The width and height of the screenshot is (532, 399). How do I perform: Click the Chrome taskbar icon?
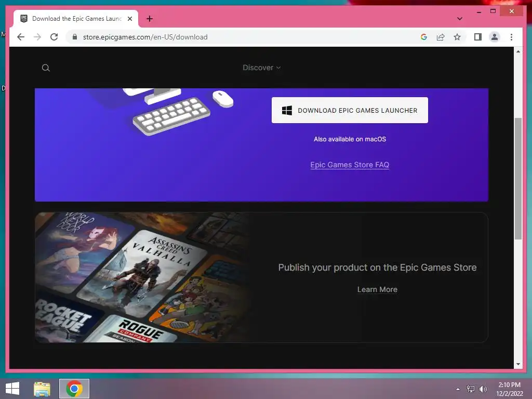(x=74, y=389)
